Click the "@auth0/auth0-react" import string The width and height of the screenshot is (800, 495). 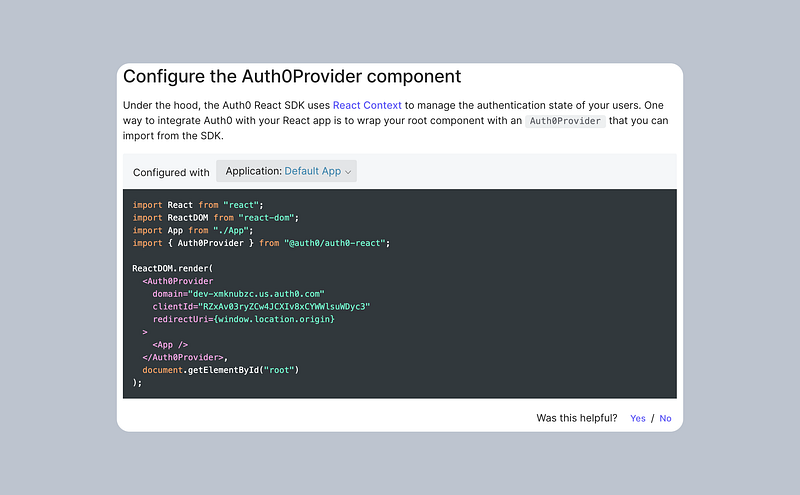[x=335, y=243]
